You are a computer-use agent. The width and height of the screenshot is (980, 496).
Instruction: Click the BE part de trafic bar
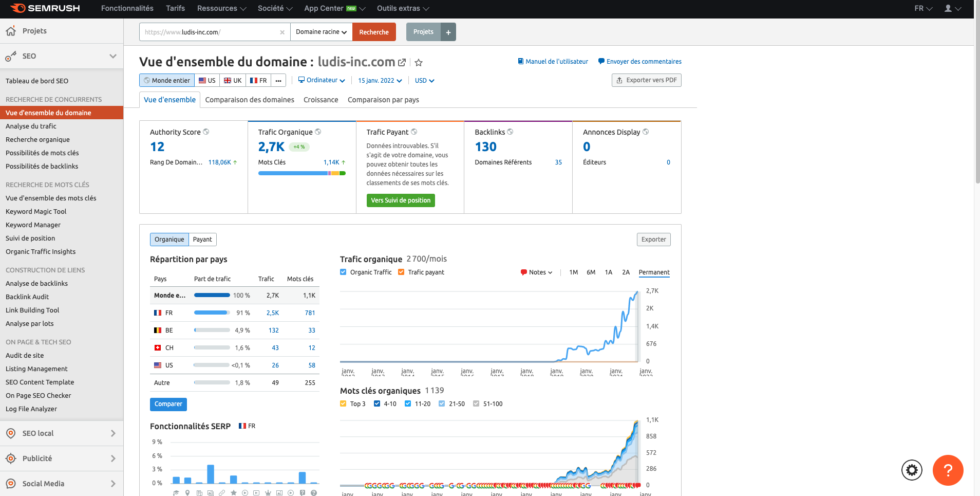pyautogui.click(x=212, y=330)
